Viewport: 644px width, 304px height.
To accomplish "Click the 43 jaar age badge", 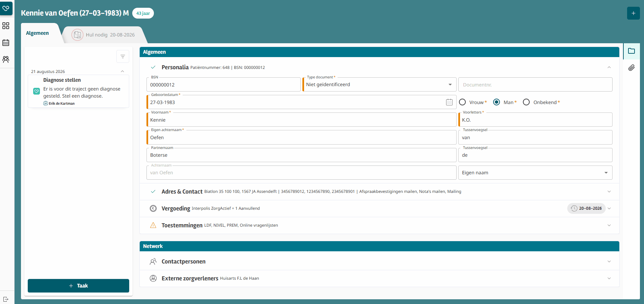I will pos(143,13).
